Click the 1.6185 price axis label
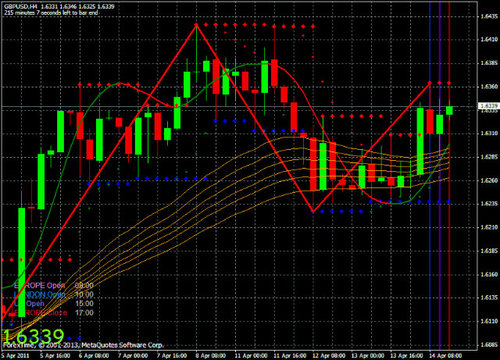The image size is (500, 360). (x=489, y=251)
